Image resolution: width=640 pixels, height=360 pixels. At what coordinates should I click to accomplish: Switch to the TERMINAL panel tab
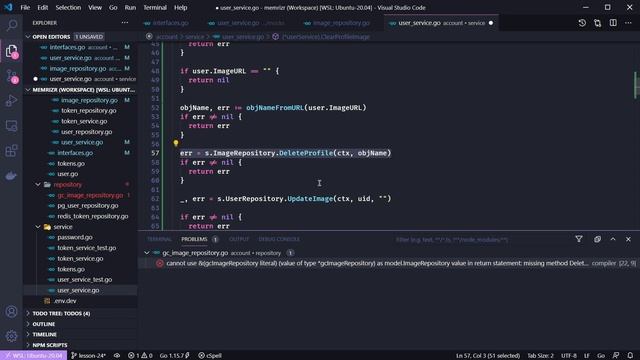(160, 239)
